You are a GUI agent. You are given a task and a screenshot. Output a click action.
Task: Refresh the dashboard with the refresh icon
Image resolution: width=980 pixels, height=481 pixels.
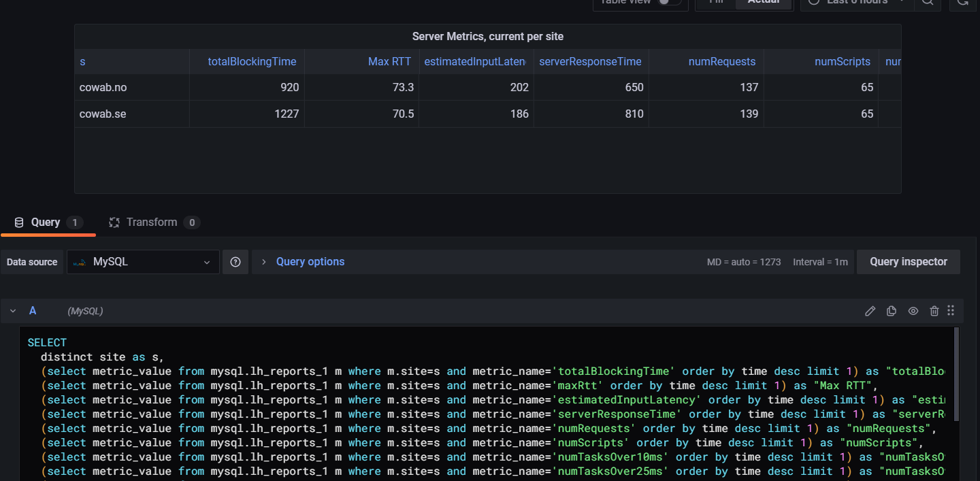click(x=969, y=2)
